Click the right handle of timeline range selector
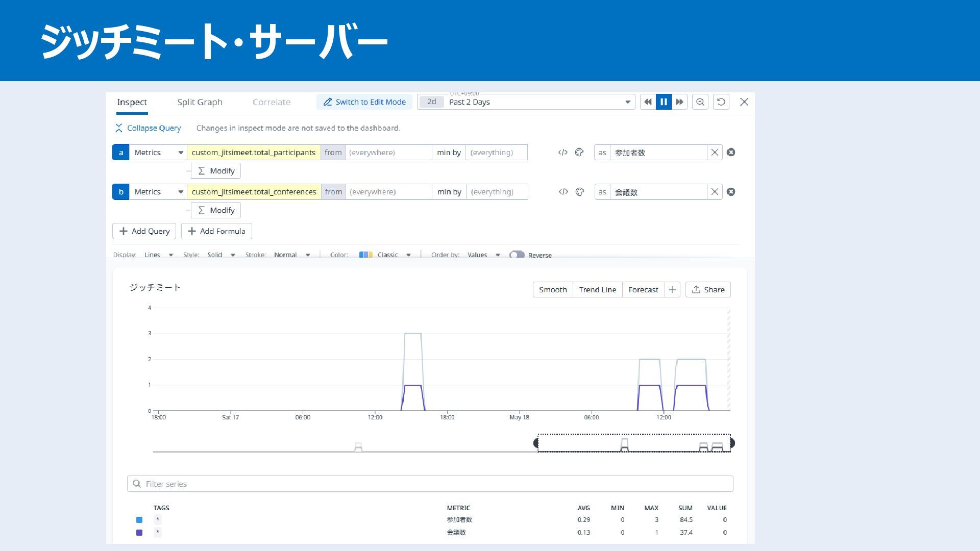The width and height of the screenshot is (980, 551). [732, 443]
